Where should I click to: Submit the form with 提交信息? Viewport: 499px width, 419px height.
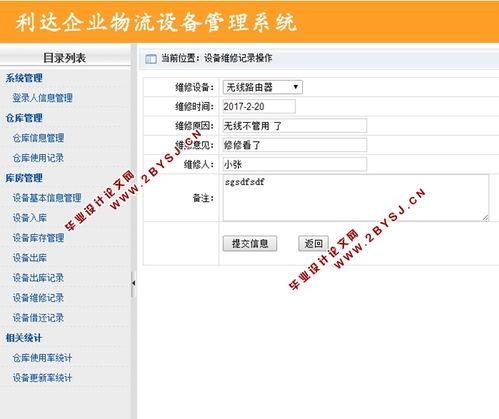tap(250, 244)
